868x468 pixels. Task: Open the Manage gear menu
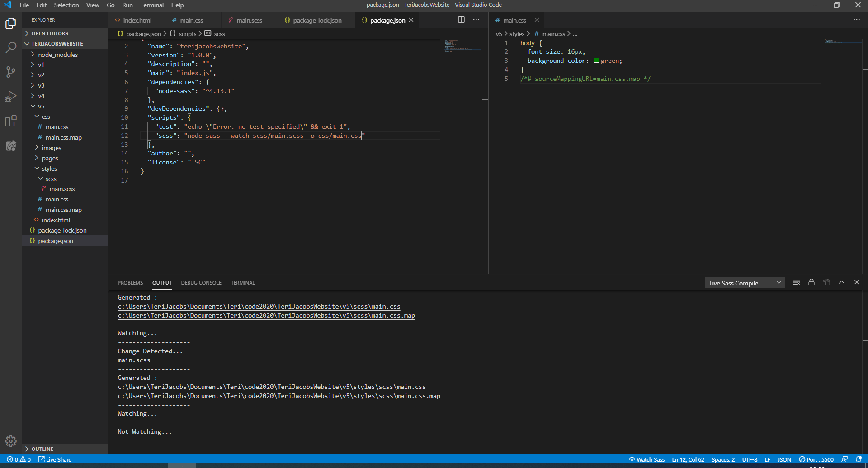[11, 441]
